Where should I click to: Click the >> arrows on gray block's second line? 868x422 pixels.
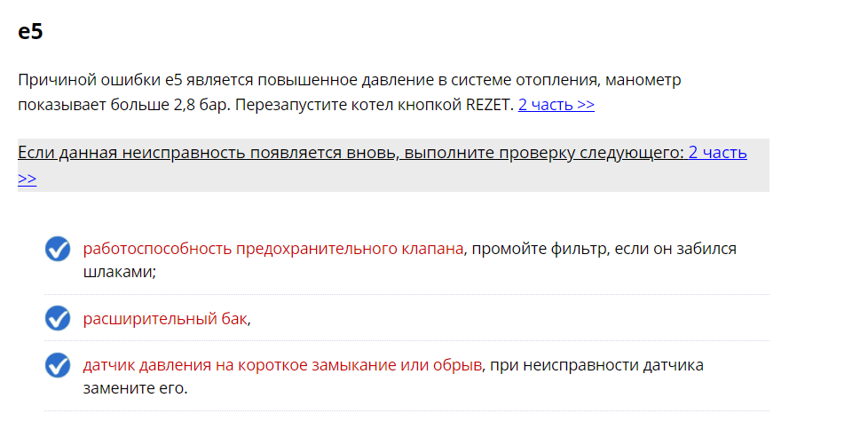28,179
